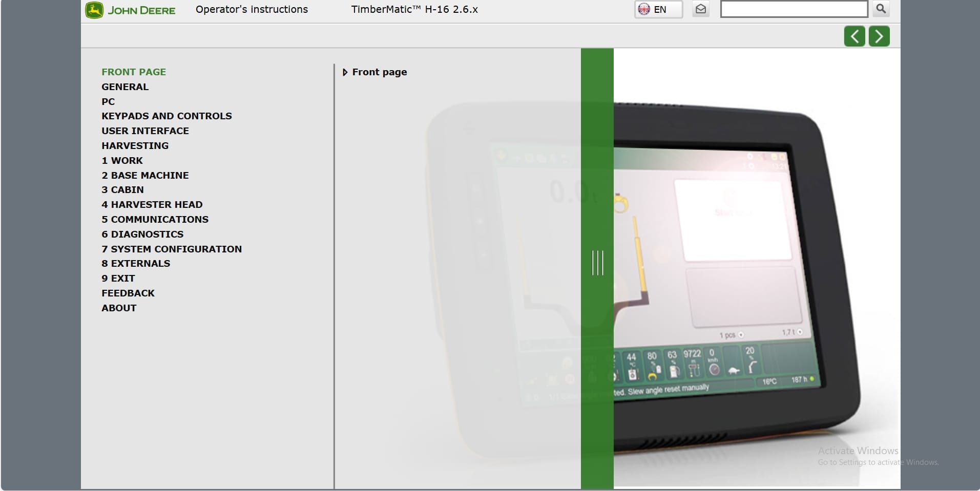
Task: Open the PC menu section
Action: 108,101
